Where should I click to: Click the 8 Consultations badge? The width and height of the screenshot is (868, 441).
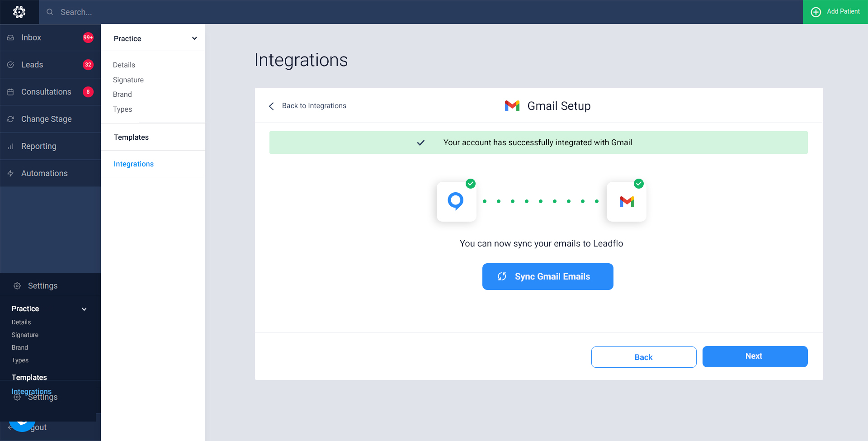click(88, 92)
